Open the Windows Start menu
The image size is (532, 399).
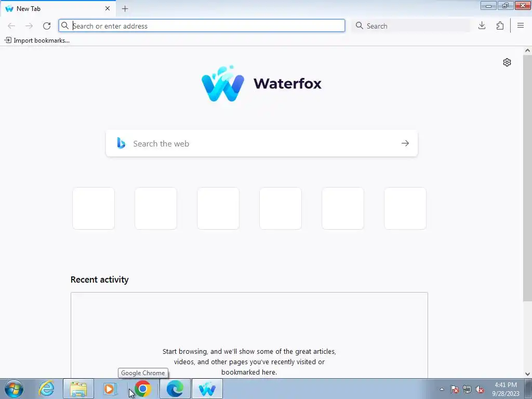click(14, 389)
